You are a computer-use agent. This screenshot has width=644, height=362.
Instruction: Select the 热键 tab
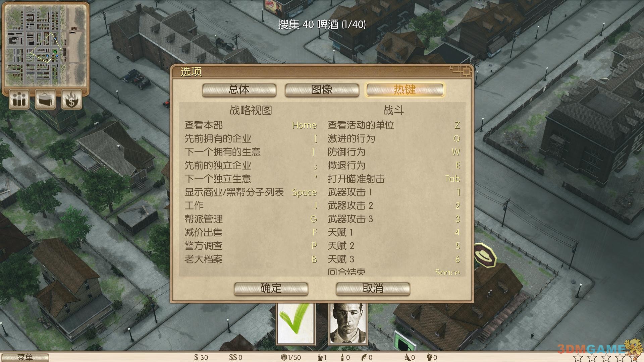405,90
